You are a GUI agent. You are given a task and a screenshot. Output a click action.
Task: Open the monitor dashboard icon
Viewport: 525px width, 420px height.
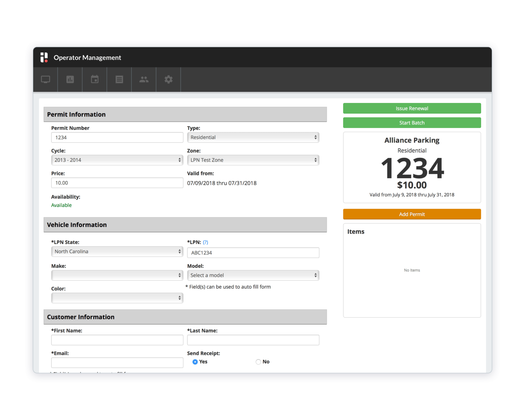[46, 79]
